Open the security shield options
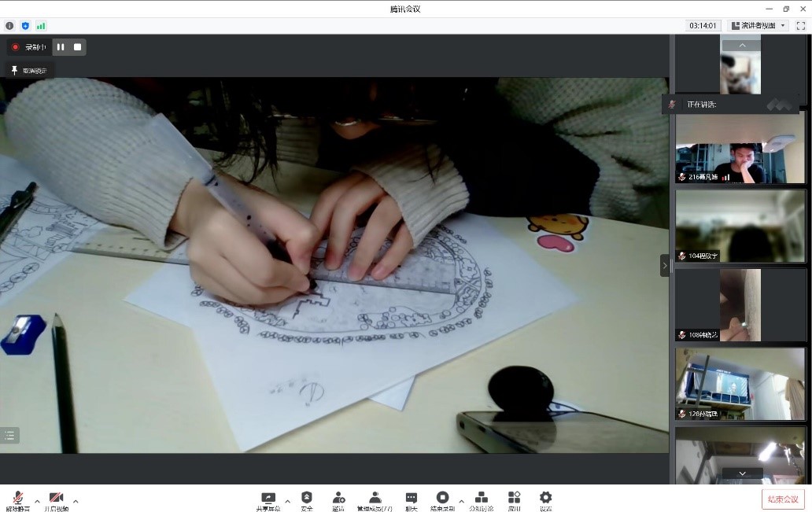 tap(307, 499)
